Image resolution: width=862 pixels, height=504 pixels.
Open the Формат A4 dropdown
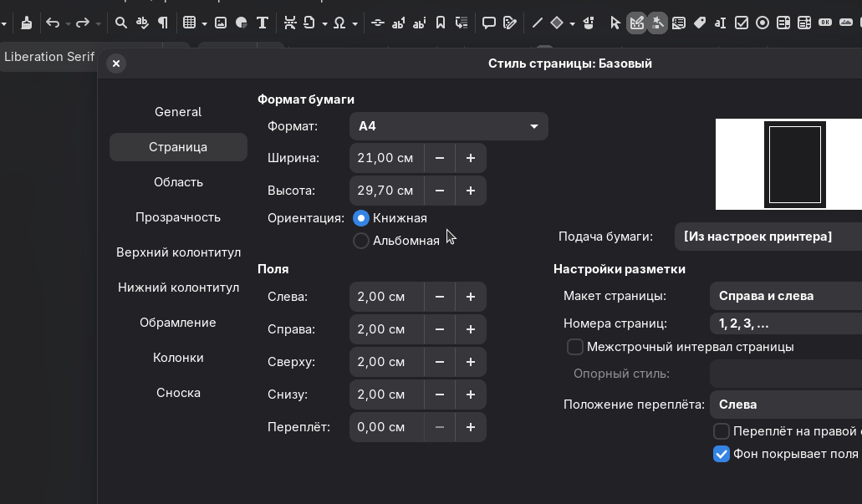[x=448, y=125]
